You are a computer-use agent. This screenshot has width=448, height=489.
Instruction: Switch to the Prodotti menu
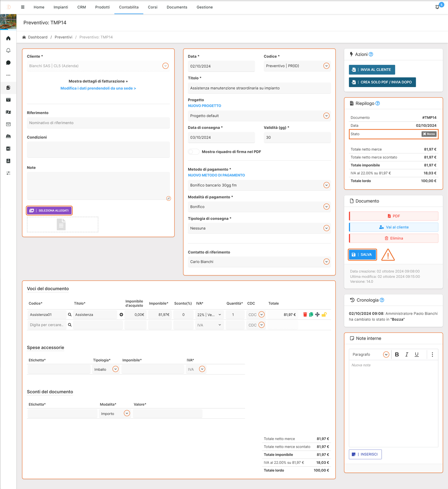[102, 7]
